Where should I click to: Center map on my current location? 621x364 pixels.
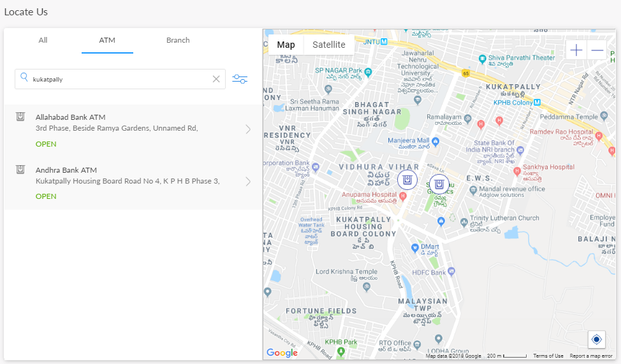click(x=597, y=339)
